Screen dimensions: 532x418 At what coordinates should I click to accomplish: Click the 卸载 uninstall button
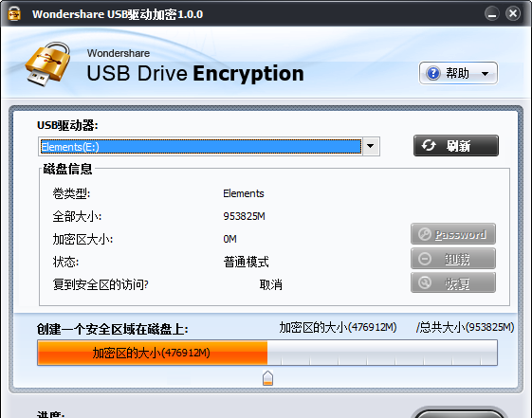point(453,259)
